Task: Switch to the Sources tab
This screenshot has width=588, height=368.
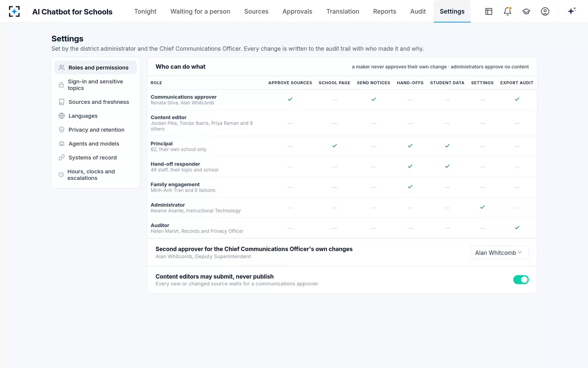Action: (256, 11)
